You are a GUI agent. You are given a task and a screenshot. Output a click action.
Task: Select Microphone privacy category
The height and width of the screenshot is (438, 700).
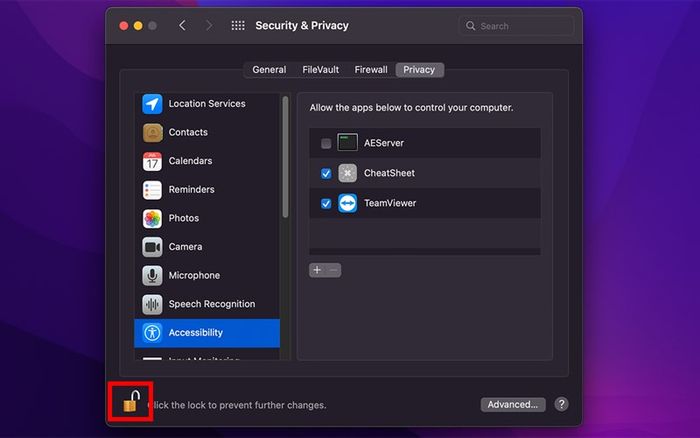click(x=207, y=275)
